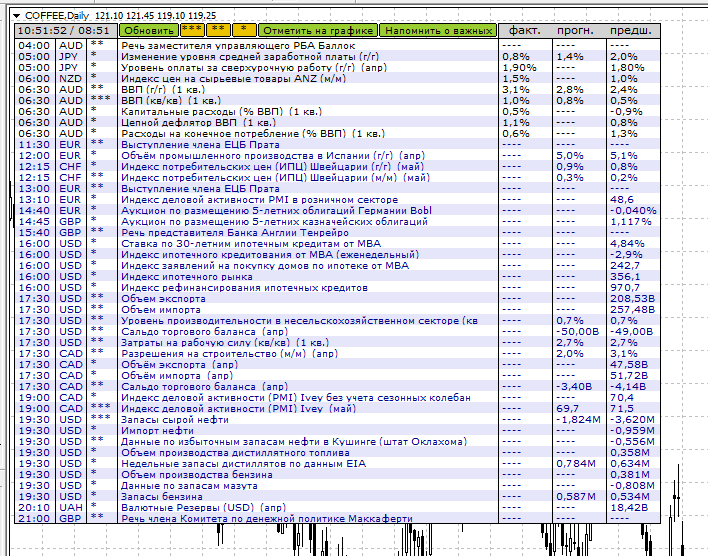The image size is (708, 556).
Task: Click previous value 18,42B for UAH reserves
Action: tap(629, 508)
